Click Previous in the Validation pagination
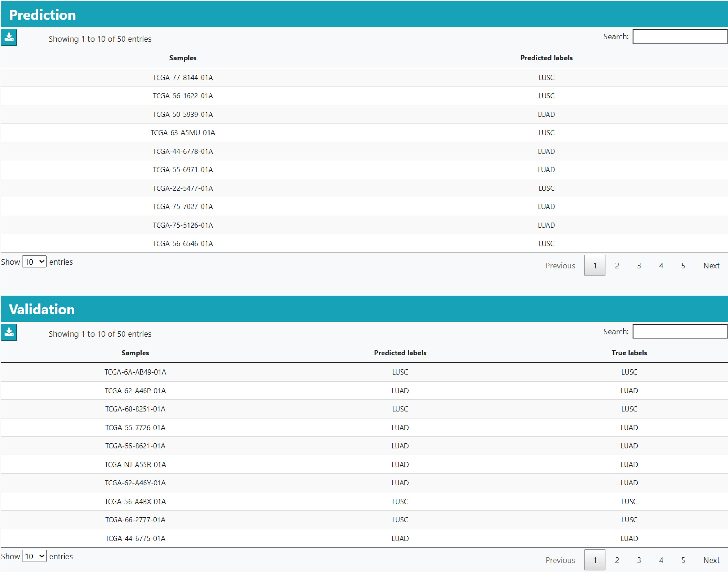The image size is (728, 572). pos(560,560)
